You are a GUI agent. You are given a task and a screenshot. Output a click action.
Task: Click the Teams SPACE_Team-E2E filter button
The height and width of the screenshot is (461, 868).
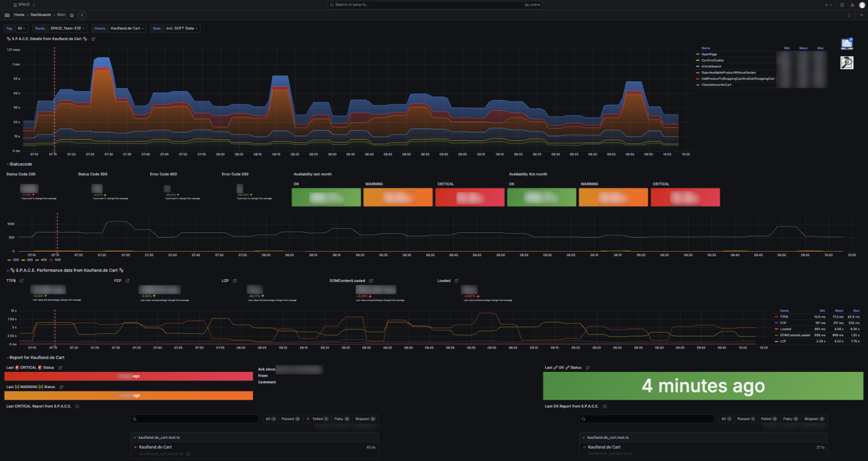click(68, 28)
